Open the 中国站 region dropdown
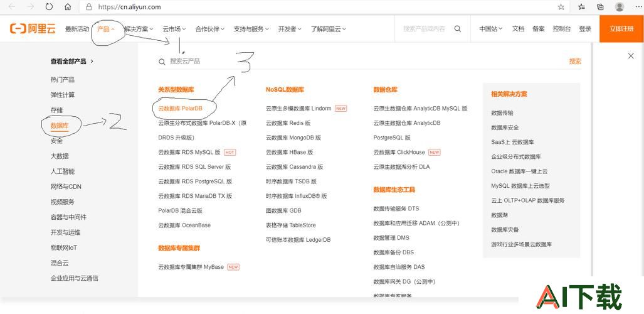644x314 pixels. click(491, 29)
